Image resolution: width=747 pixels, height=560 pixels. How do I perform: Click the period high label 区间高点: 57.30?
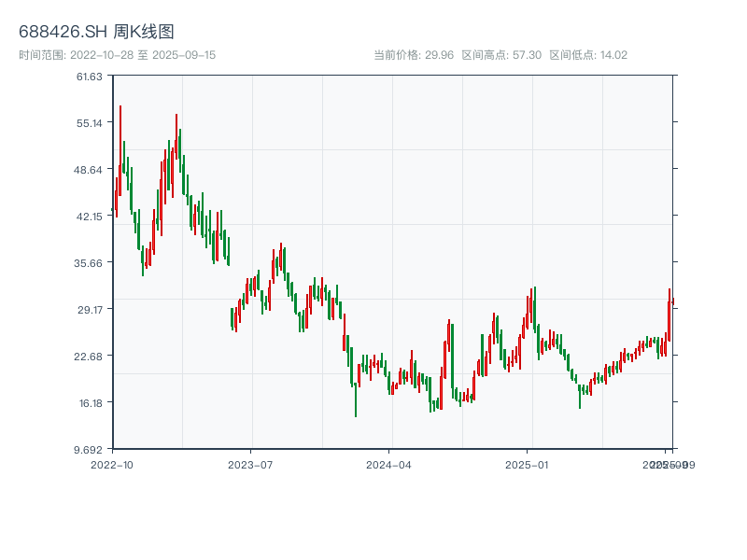click(x=501, y=55)
